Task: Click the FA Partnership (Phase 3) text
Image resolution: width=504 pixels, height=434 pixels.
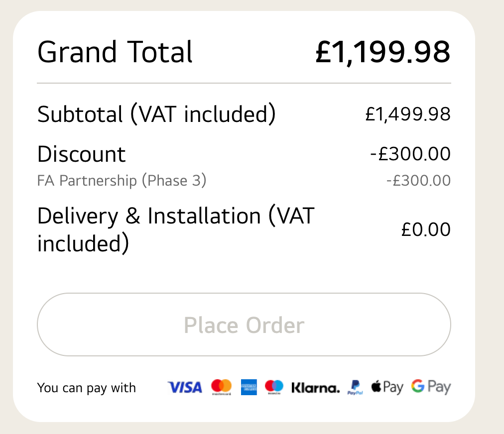Action: point(122,180)
